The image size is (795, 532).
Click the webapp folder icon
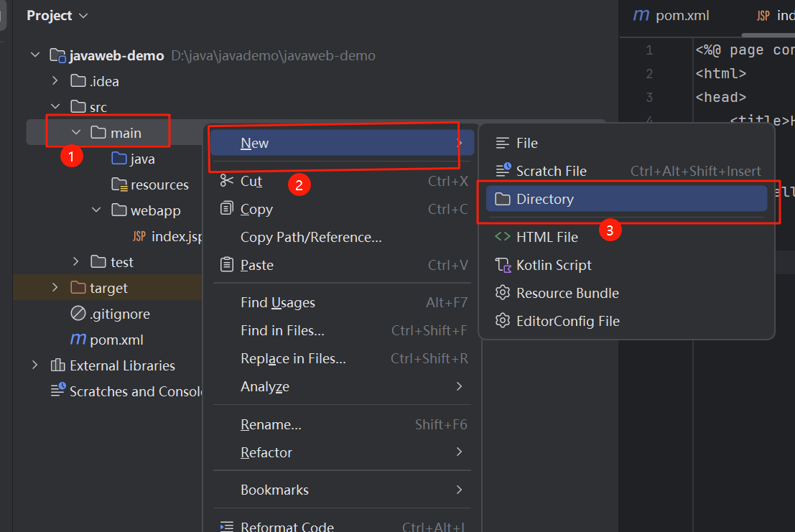point(119,210)
